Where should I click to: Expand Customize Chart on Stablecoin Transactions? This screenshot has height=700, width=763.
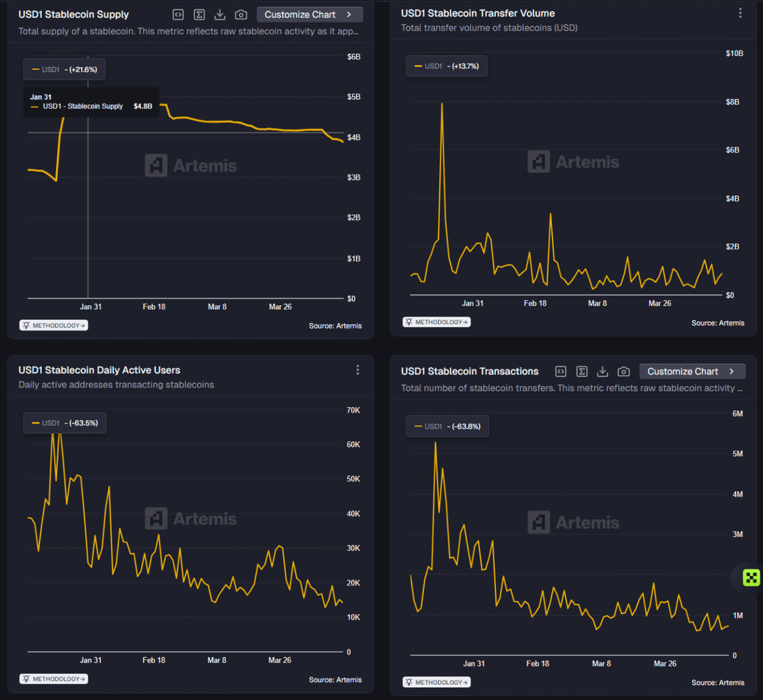pyautogui.click(x=692, y=371)
